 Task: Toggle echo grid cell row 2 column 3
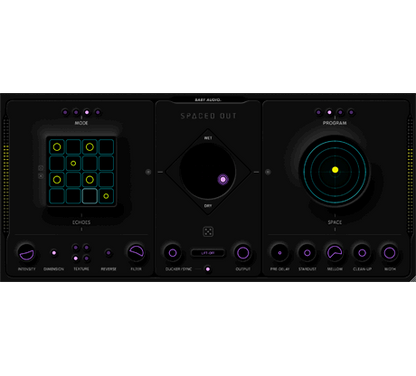point(90,163)
